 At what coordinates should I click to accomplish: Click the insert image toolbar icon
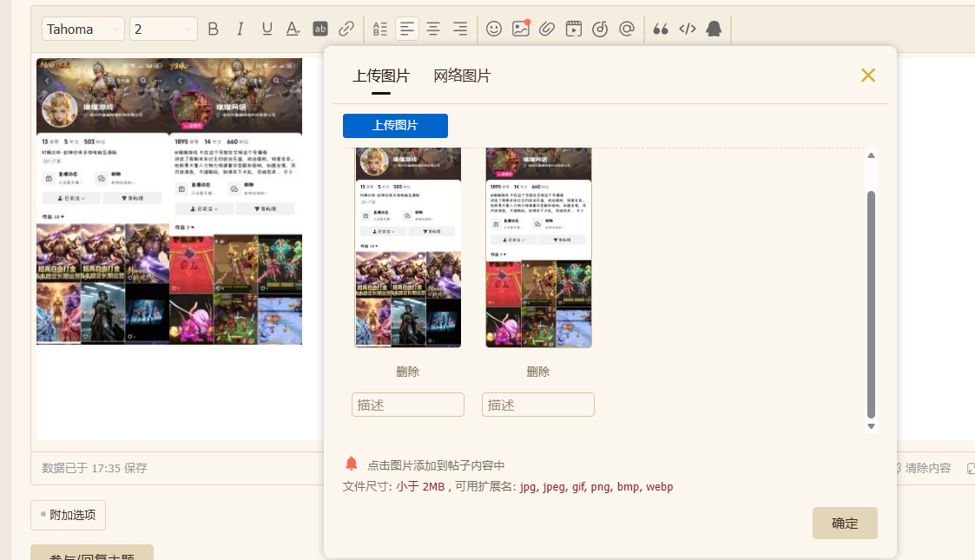[520, 29]
